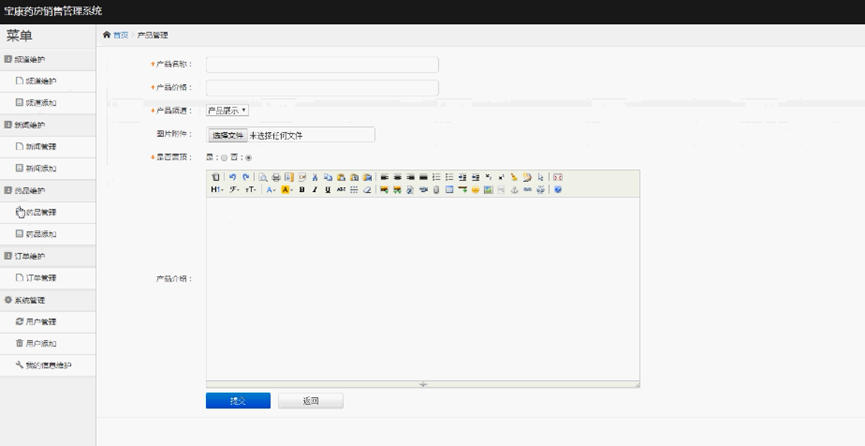Image resolution: width=865 pixels, height=446 pixels.
Task: Insert a code block in the editor
Action: tap(302, 177)
